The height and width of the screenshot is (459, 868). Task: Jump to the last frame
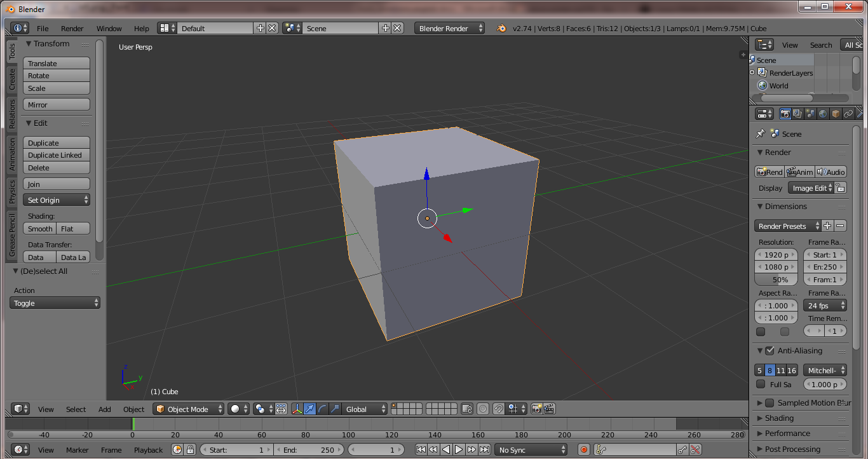(484, 449)
